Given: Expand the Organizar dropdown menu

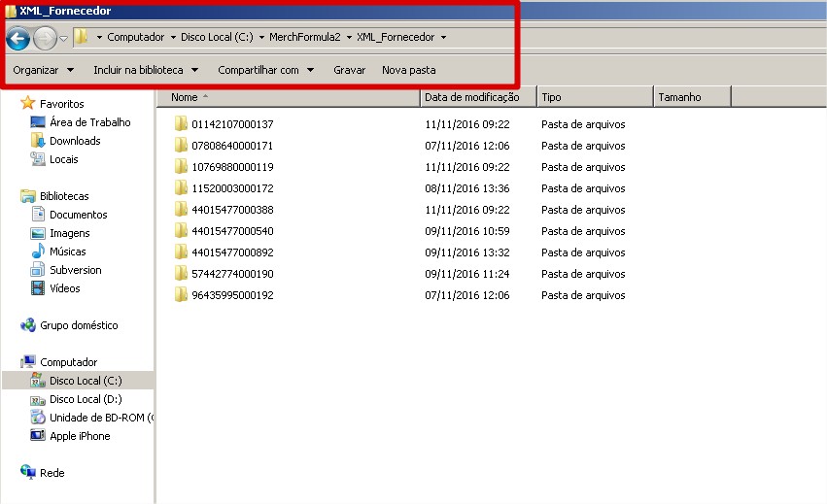Looking at the screenshot, I should (43, 70).
